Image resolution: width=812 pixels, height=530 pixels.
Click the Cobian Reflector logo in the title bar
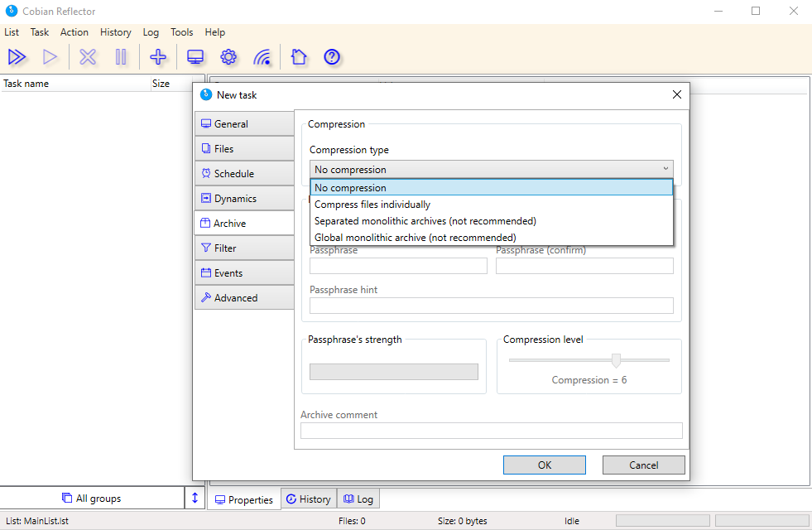[x=12, y=11]
